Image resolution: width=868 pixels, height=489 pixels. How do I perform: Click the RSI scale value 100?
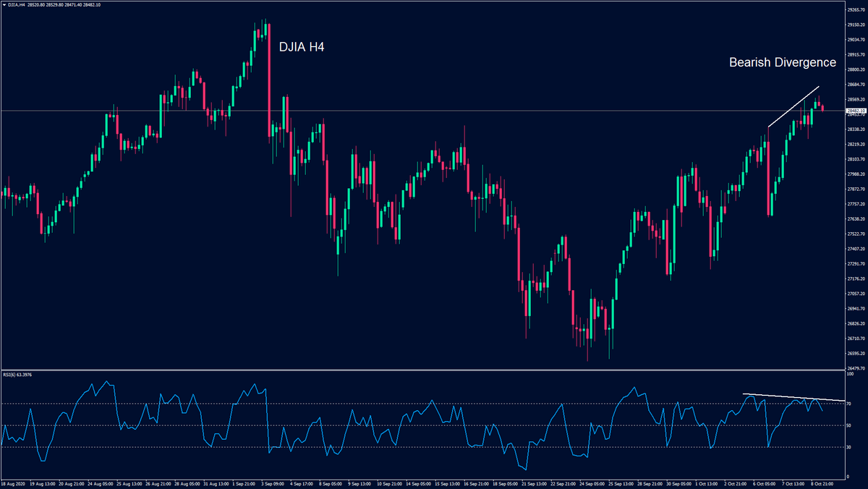tap(850, 375)
